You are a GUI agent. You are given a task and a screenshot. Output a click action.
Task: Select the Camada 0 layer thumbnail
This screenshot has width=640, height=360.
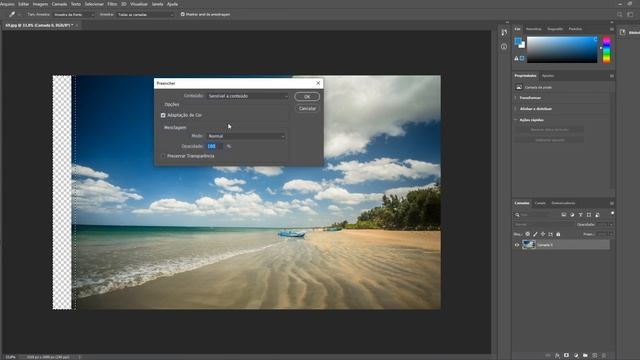tap(529, 245)
